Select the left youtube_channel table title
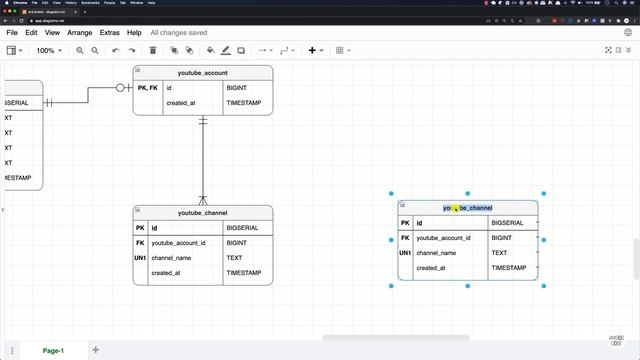 203,213
